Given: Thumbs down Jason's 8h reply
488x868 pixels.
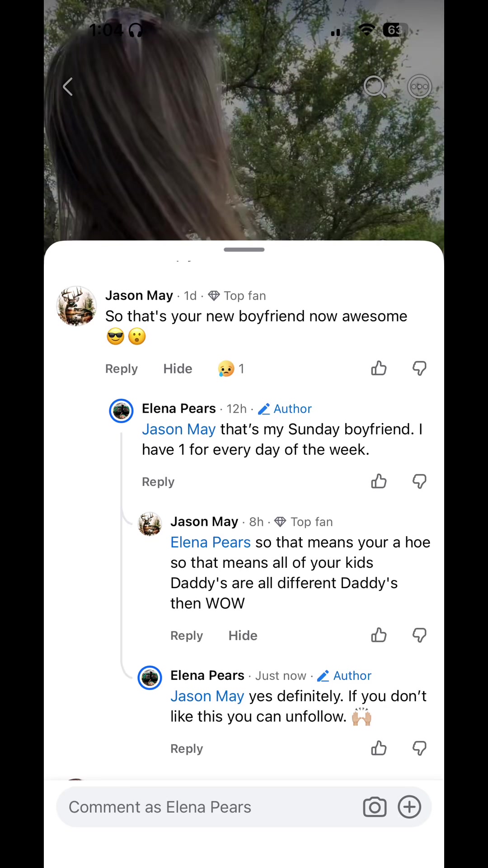Looking at the screenshot, I should [x=419, y=635].
